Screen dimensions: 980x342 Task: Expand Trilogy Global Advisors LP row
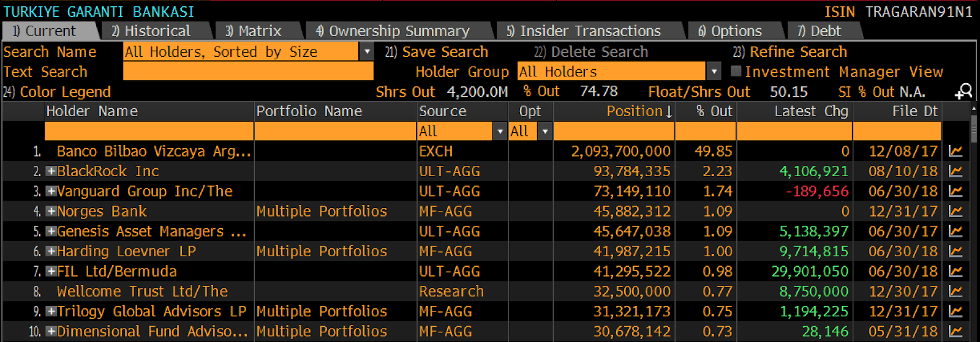click(51, 311)
